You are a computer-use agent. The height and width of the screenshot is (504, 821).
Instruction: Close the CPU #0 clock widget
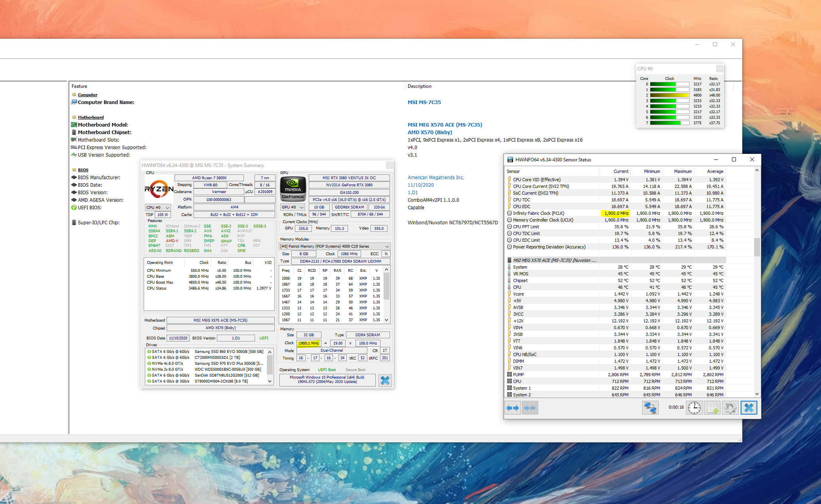coord(720,68)
